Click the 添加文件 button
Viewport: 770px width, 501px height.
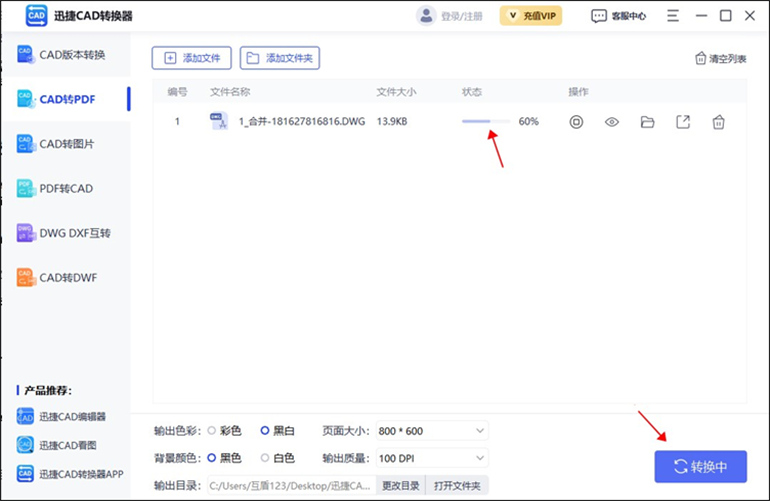pyautogui.click(x=192, y=58)
